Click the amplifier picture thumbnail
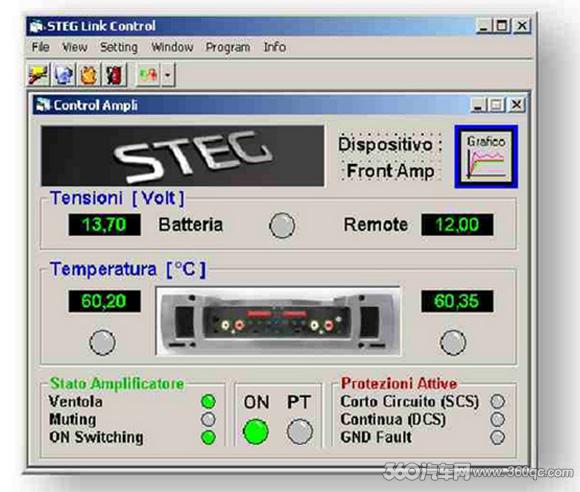 (x=279, y=321)
